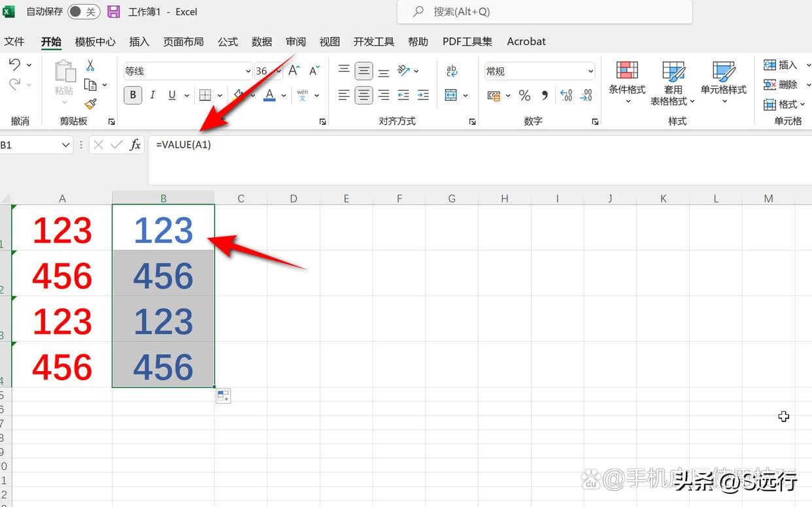Click the fx insert function icon
This screenshot has height=507, width=812.
point(135,145)
